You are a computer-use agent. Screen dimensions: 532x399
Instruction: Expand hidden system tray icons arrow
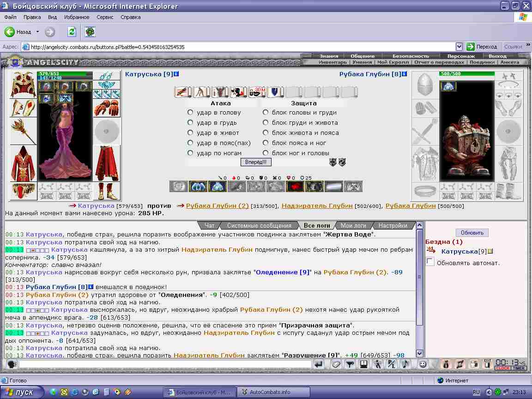[489, 392]
